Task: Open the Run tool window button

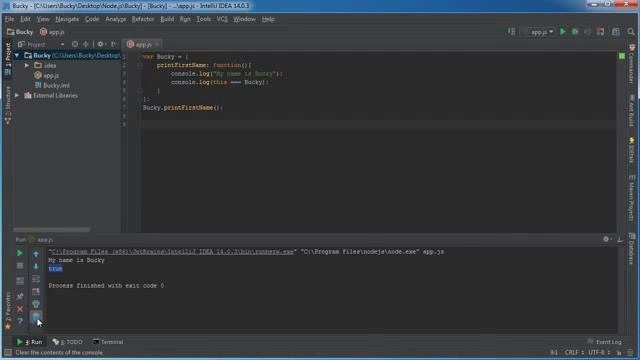Action: [x=29, y=342]
